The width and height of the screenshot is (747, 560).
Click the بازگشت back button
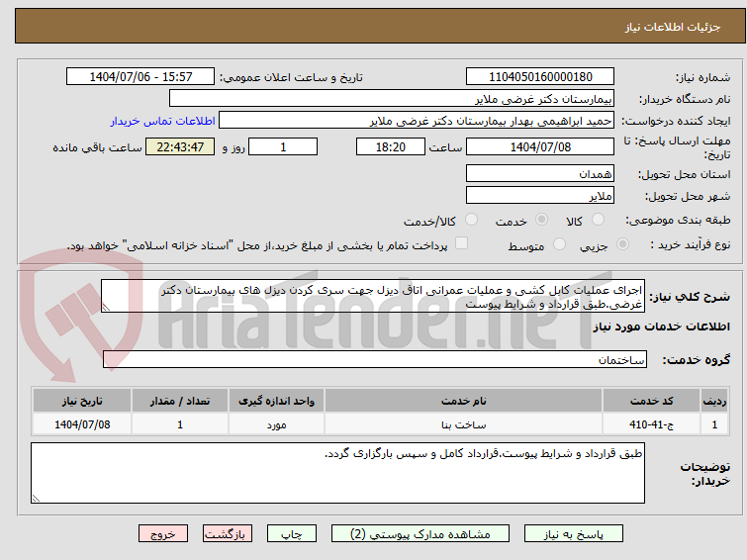[228, 534]
